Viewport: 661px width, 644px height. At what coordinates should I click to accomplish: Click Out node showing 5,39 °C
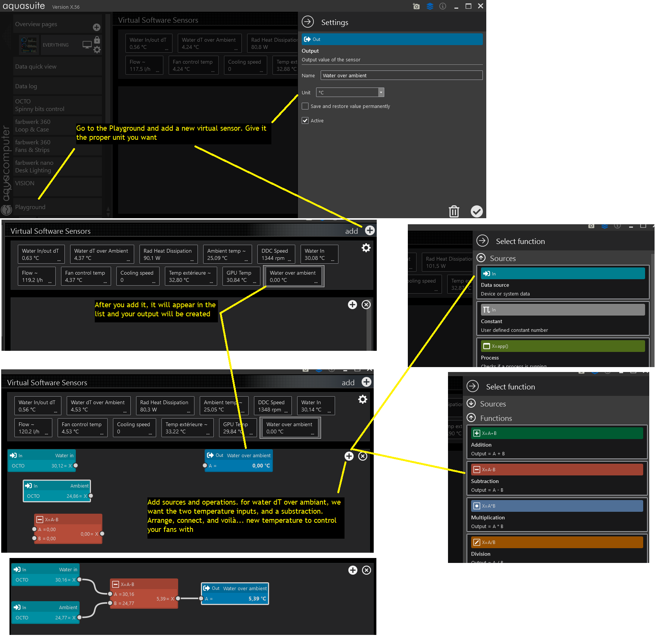coord(235,594)
